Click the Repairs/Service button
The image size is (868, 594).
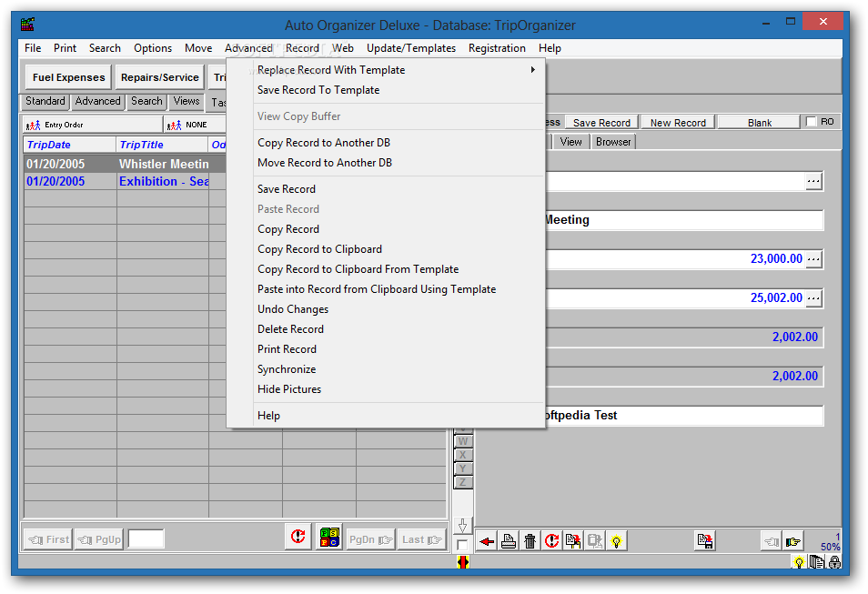click(160, 77)
